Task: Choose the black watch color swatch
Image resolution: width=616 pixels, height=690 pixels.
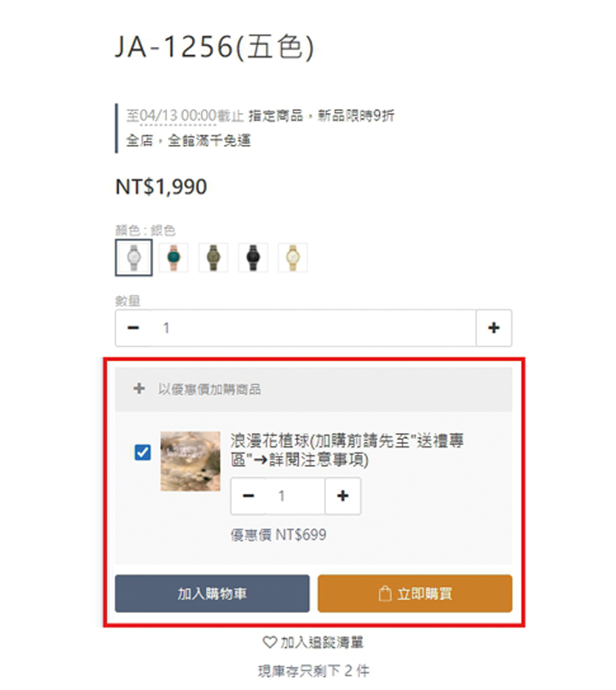Action: tap(253, 258)
